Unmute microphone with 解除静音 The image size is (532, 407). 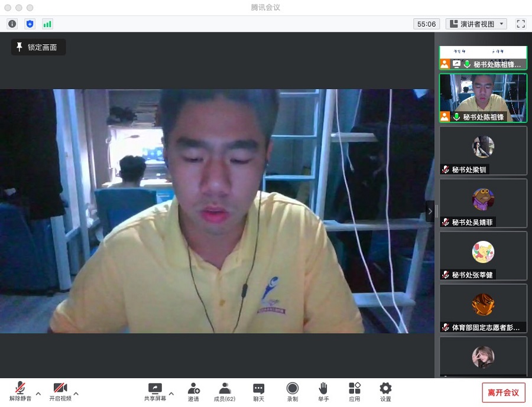(x=20, y=391)
